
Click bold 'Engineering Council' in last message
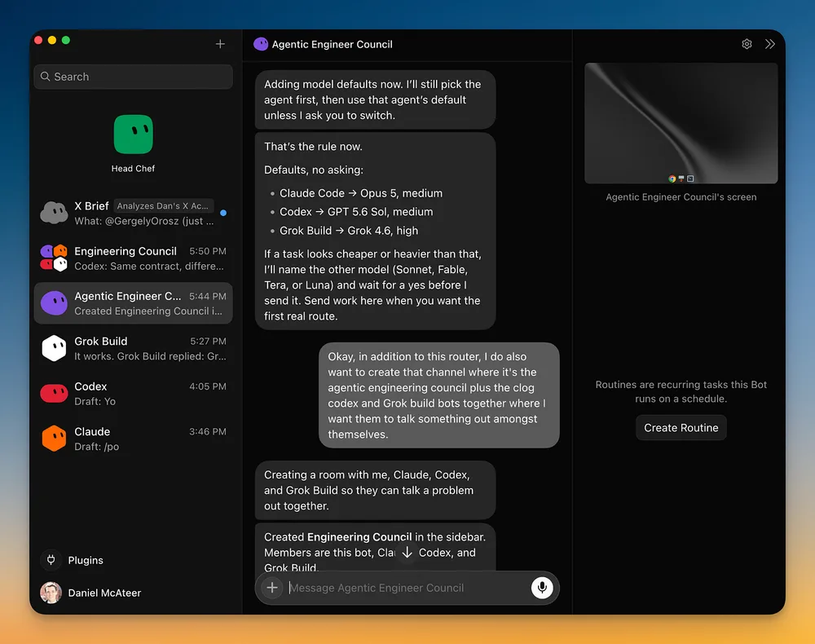pyautogui.click(x=359, y=537)
